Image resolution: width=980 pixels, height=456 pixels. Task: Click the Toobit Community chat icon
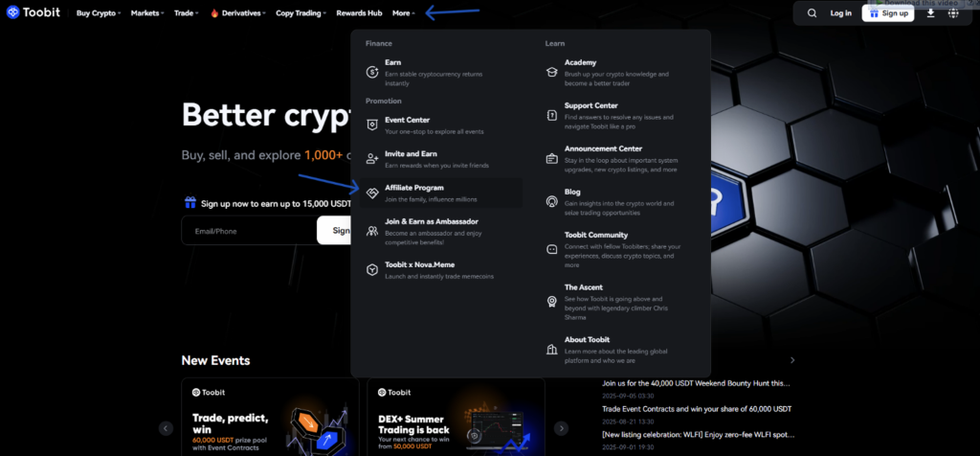552,249
